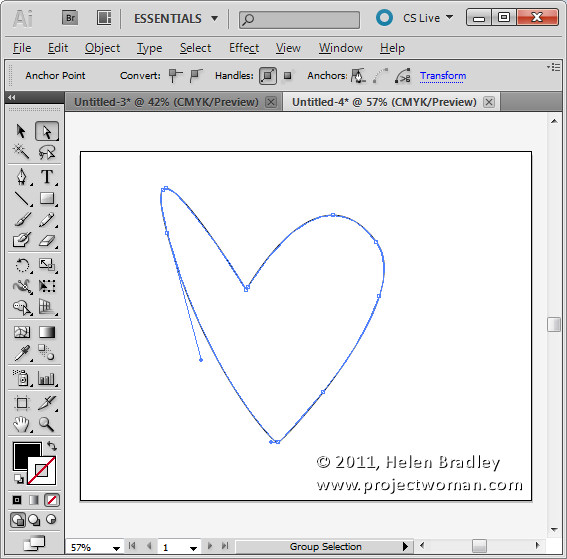Open the Effect menu
The image size is (567, 559).
tap(244, 48)
